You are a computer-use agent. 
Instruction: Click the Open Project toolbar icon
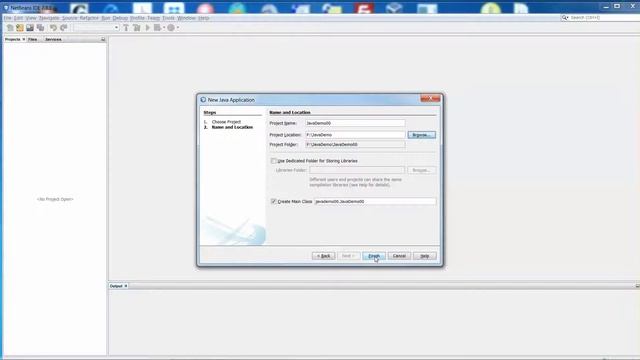[30, 28]
